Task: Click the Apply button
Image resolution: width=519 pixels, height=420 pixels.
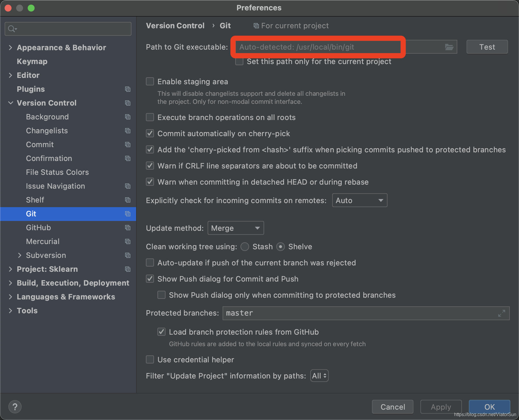Action: (x=441, y=407)
